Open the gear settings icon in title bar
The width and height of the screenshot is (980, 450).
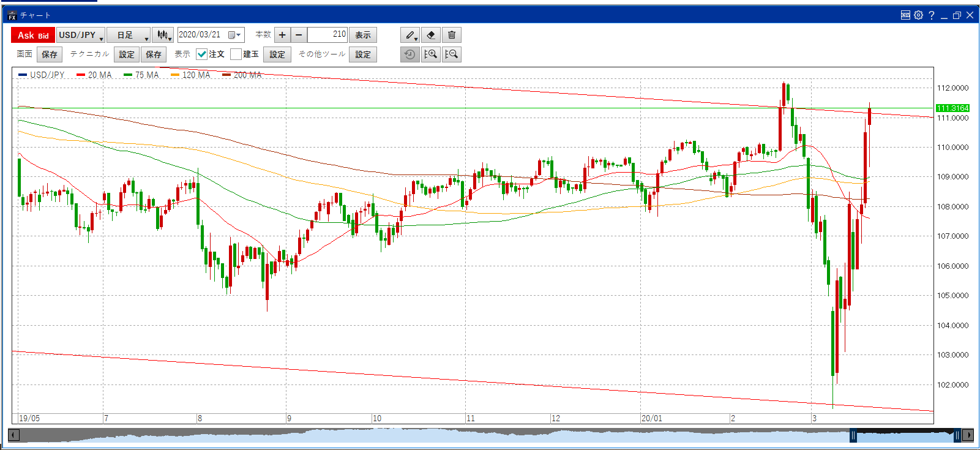coord(919,15)
